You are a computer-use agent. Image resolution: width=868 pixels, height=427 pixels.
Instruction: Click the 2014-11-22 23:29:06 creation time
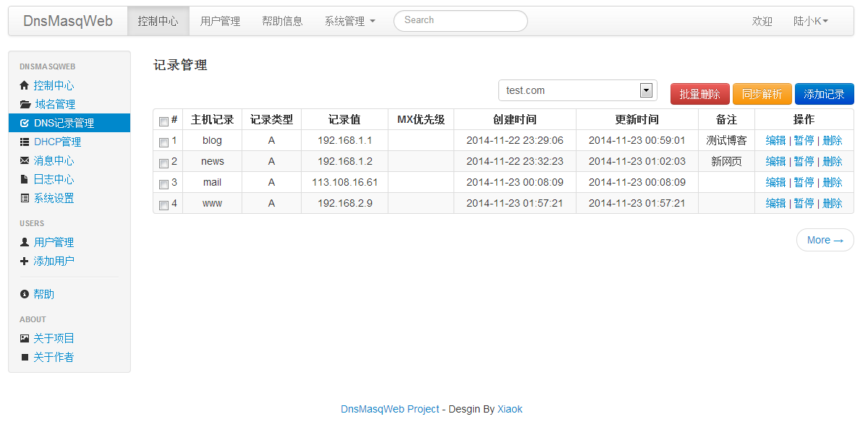515,140
